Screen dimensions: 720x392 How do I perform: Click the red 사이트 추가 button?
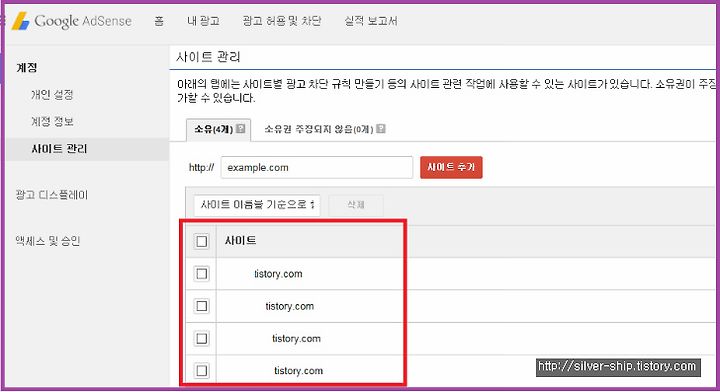tap(451, 167)
